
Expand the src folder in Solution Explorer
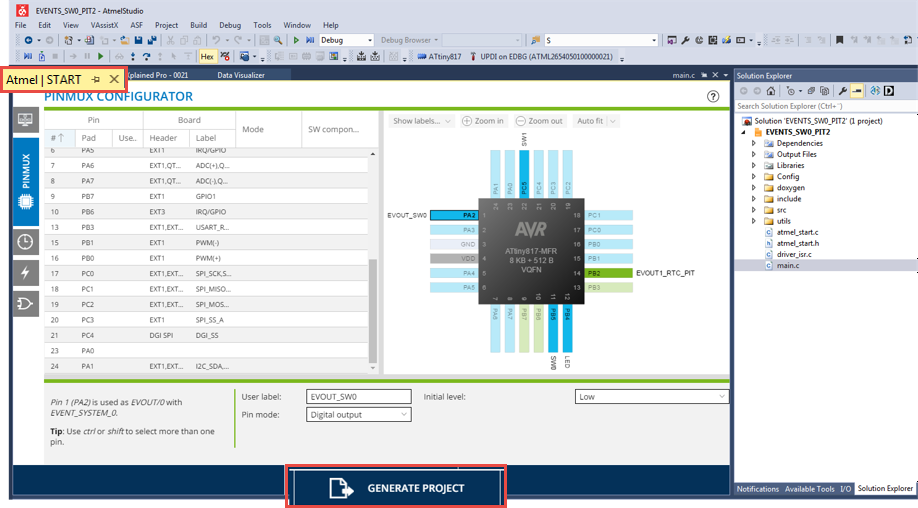tap(754, 210)
